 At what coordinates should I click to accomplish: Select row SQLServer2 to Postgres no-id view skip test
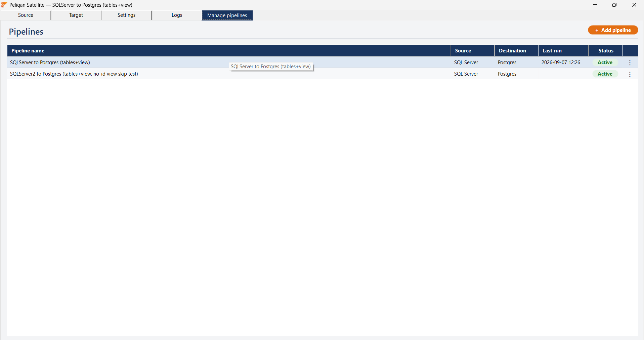pyautogui.click(x=323, y=74)
